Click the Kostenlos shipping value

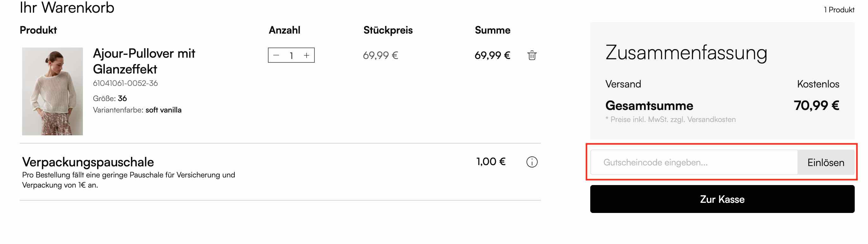818,84
